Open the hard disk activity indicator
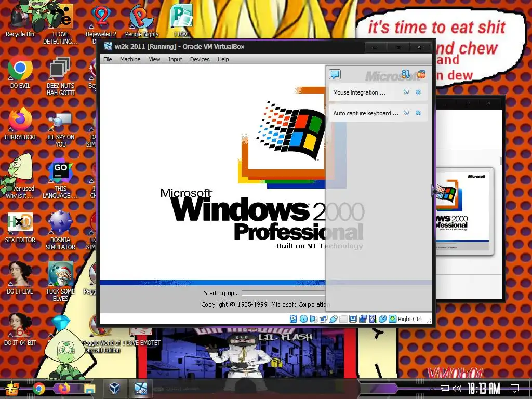 (x=294, y=319)
